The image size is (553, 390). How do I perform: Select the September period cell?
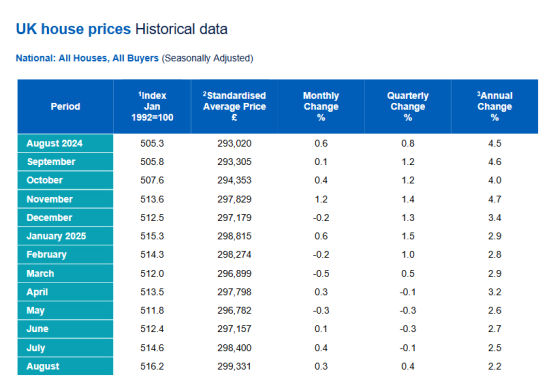(65, 162)
